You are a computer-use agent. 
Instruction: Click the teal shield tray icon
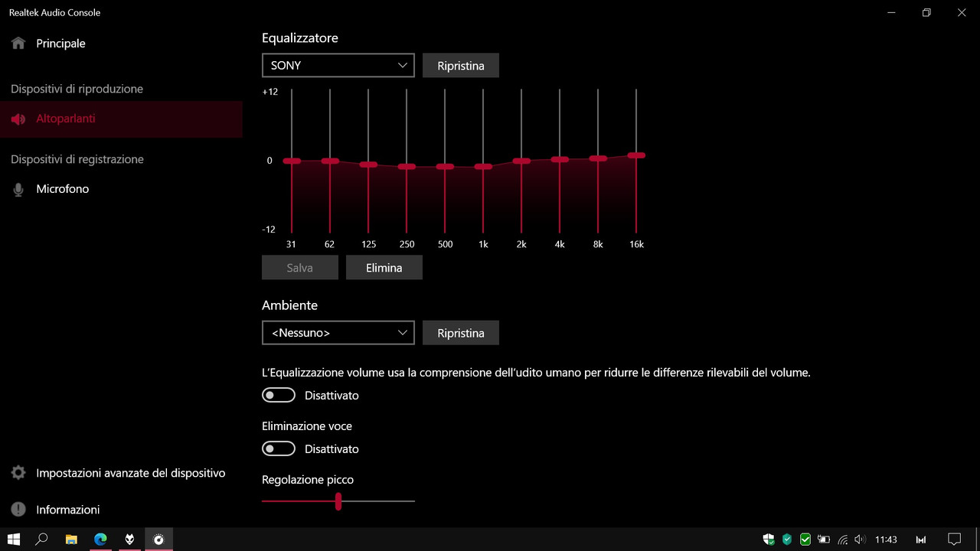point(787,540)
